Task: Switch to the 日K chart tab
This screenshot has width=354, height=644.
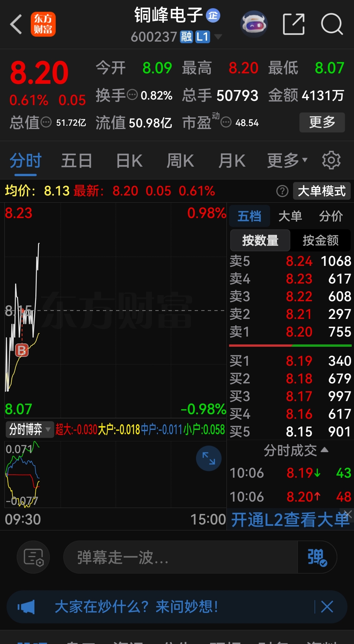Action: [129, 161]
